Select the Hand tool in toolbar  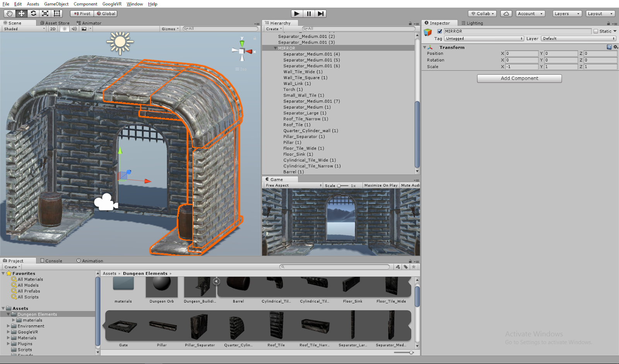(10, 14)
